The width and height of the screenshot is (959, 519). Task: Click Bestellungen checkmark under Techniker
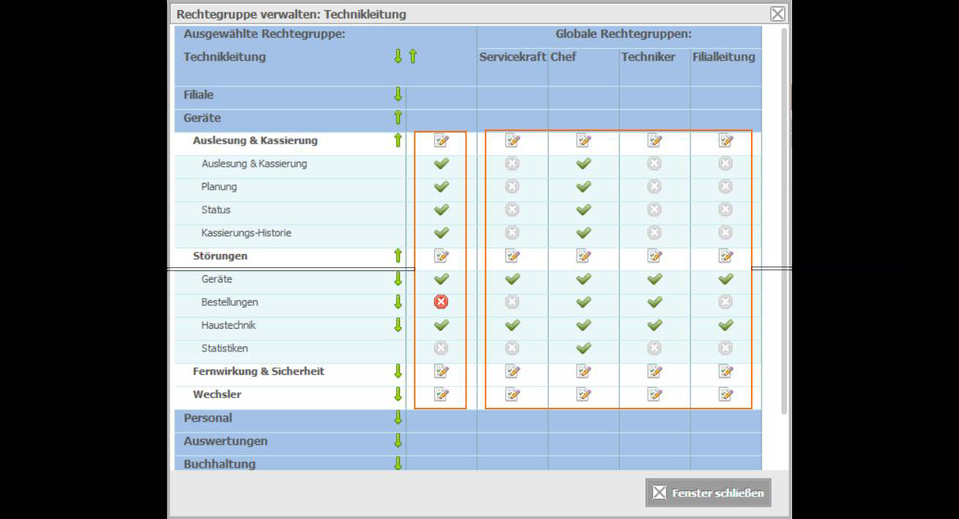(654, 302)
